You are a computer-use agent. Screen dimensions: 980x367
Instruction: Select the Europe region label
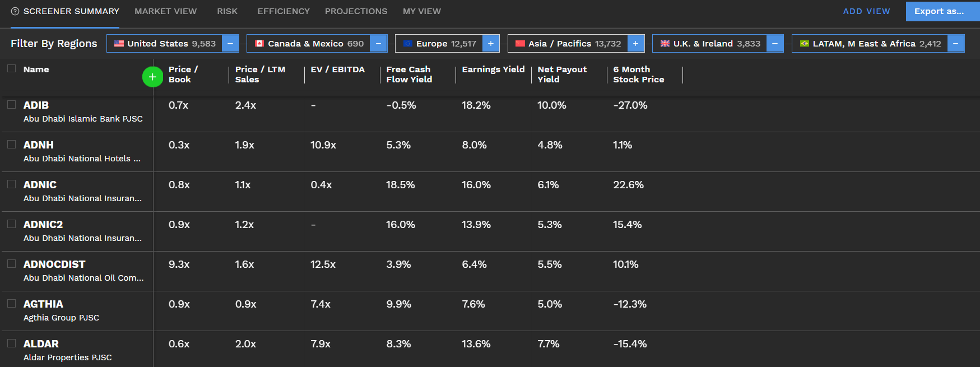pyautogui.click(x=431, y=44)
